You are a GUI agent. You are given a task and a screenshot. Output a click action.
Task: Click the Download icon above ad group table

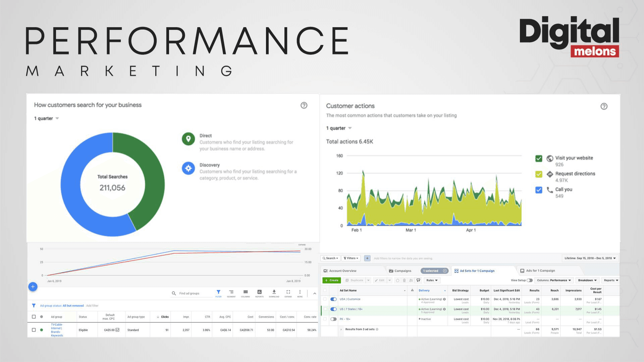click(x=274, y=292)
